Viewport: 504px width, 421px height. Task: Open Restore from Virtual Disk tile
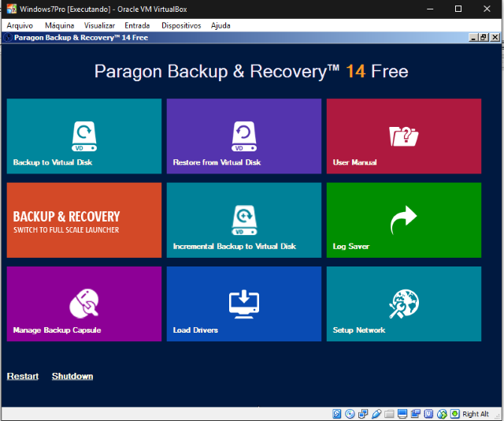(x=244, y=136)
